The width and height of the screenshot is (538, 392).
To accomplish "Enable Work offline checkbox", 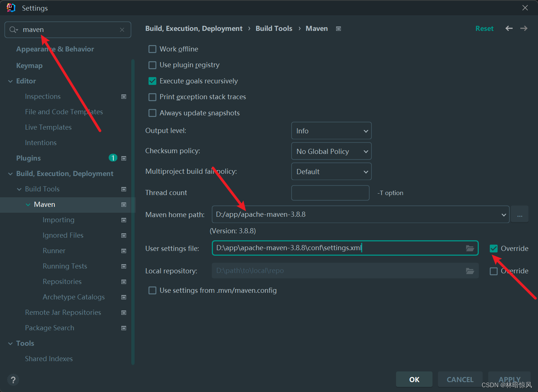I will 152,49.
